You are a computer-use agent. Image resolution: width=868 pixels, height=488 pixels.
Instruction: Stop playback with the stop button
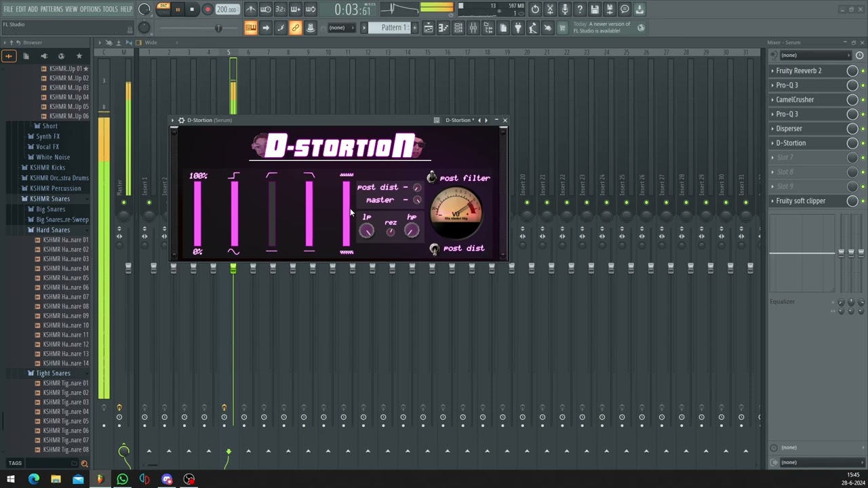193,9
